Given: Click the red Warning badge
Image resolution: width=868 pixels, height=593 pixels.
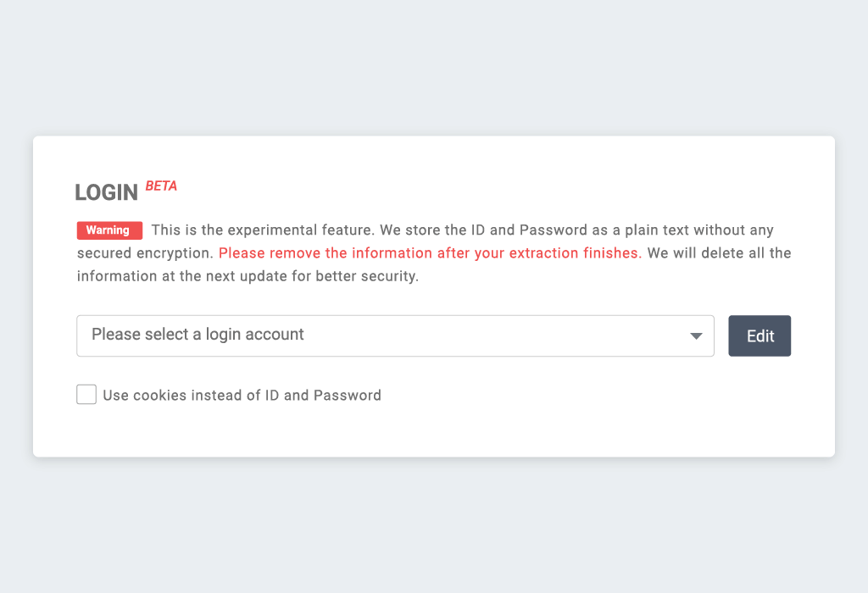Looking at the screenshot, I should coord(109,230).
